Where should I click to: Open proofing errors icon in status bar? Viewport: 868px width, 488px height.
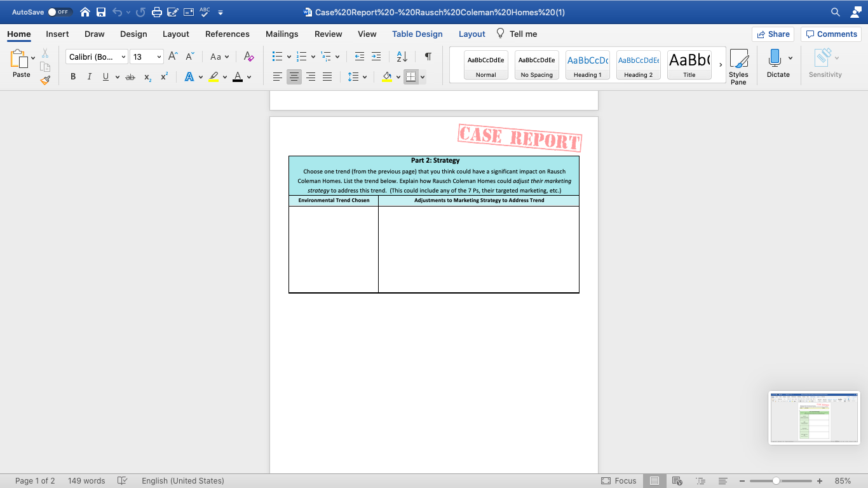tap(123, 481)
